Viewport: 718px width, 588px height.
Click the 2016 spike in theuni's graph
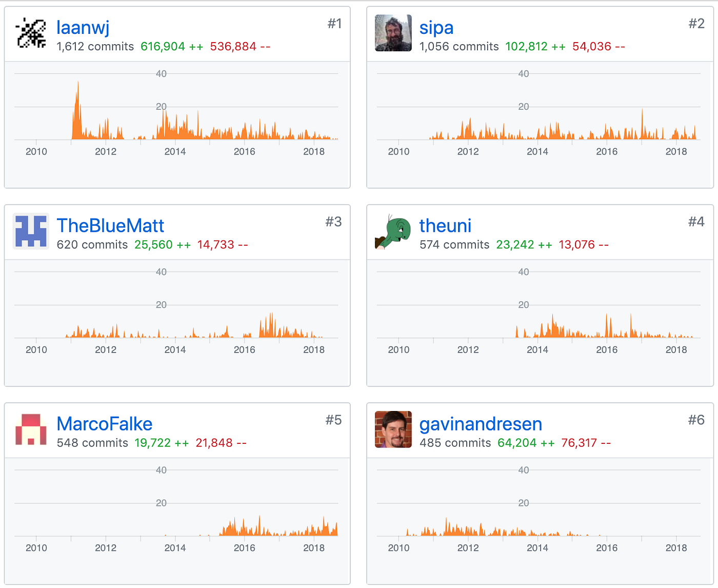pos(607,326)
